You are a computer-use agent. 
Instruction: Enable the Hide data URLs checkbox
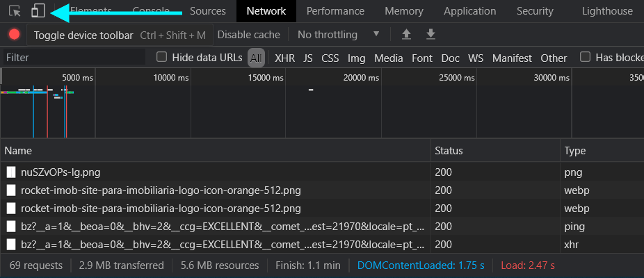click(162, 58)
